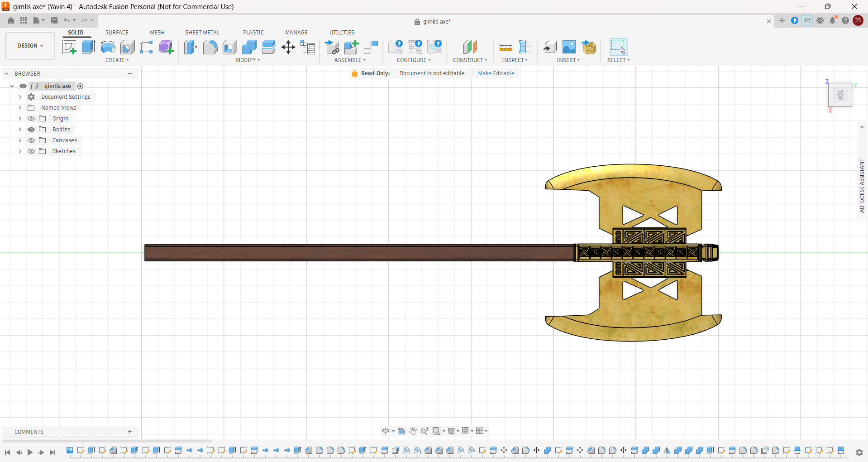Click the Make Editable link
This screenshot has height=462, width=868.
tap(496, 73)
